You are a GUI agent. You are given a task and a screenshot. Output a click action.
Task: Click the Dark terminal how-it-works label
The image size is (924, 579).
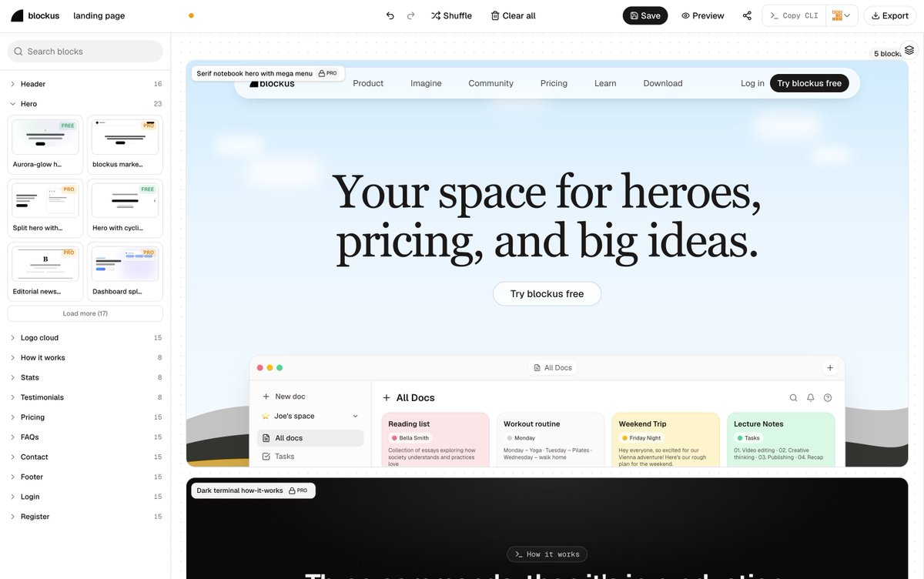point(253,490)
